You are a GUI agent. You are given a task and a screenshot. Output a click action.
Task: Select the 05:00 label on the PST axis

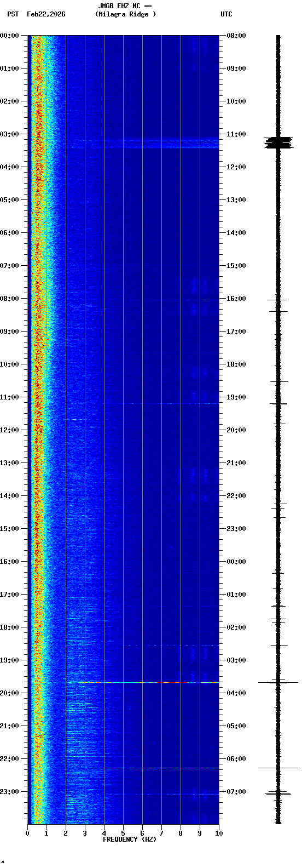point(10,200)
